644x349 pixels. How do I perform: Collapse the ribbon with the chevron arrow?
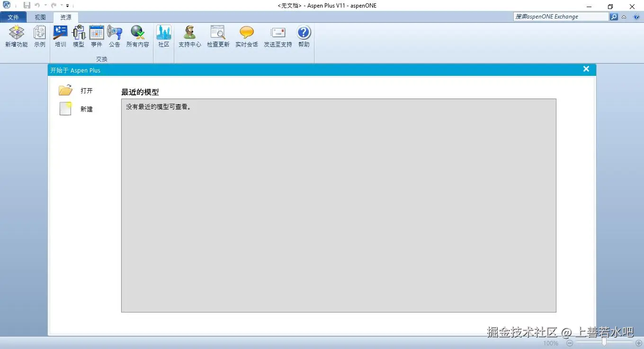point(624,17)
